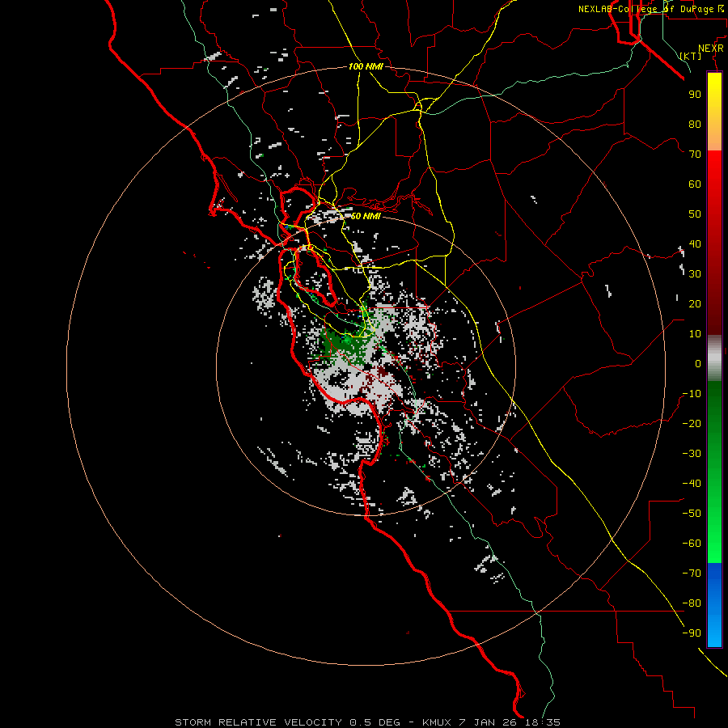The image size is (728, 728).
Task: Click the "-10" legend value
Action: [692, 394]
